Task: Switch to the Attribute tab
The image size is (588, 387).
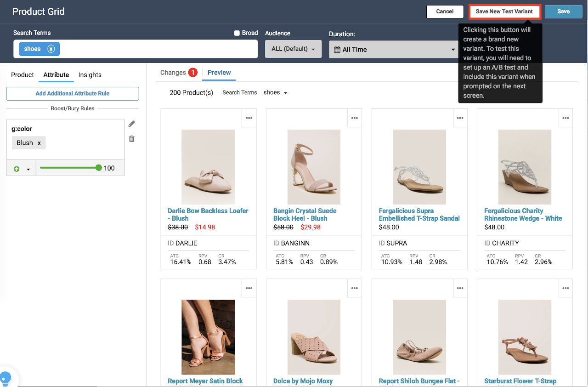Action: (56, 75)
